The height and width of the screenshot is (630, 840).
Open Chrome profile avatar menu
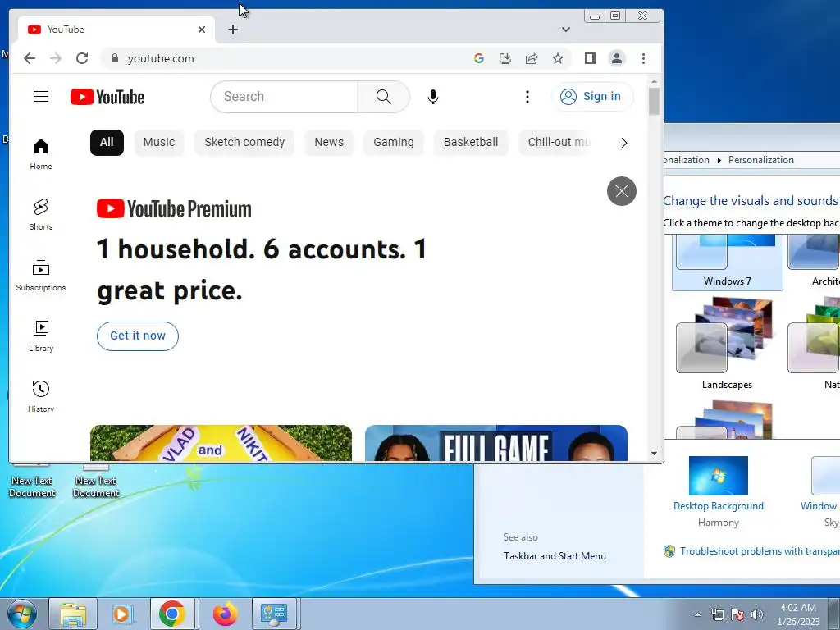(617, 58)
